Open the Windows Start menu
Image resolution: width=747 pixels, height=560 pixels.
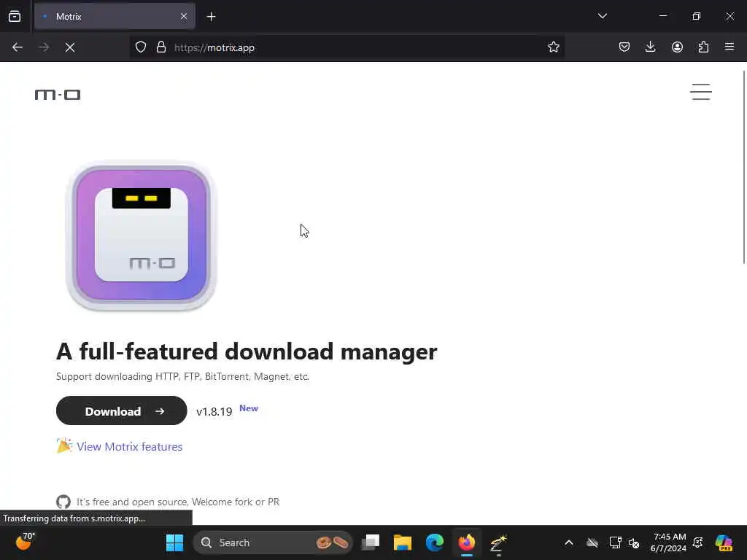[x=174, y=542]
